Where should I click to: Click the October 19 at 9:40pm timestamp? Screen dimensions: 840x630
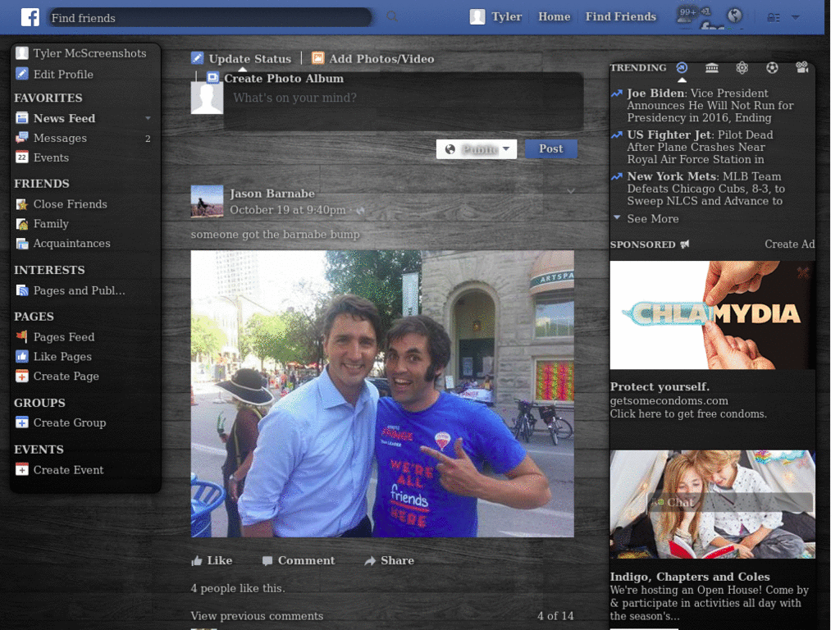[x=288, y=210]
